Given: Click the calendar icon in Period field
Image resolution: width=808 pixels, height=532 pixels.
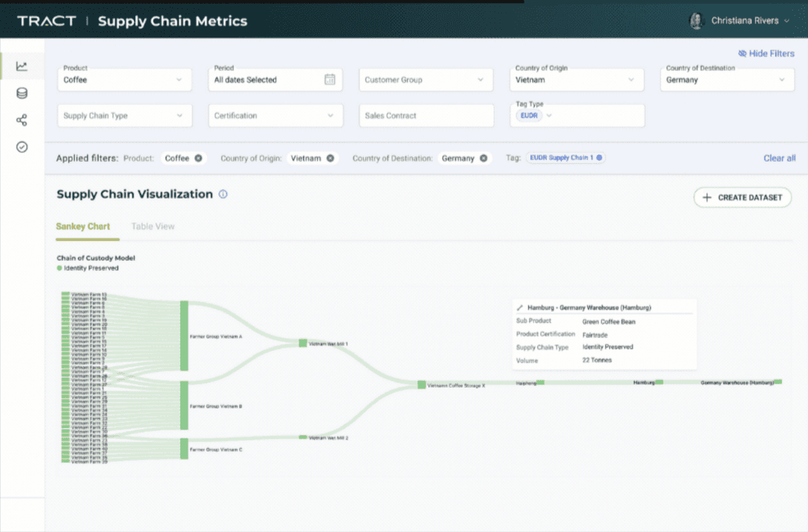Looking at the screenshot, I should tap(329, 80).
